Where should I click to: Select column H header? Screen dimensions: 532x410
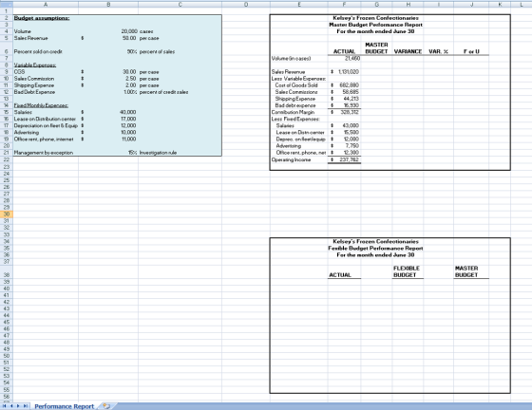click(408, 4)
